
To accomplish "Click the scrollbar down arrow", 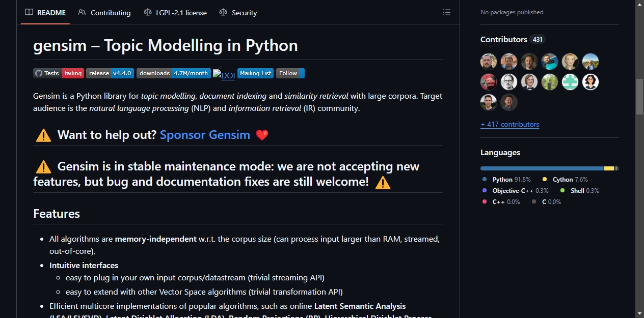I will coord(640,313).
